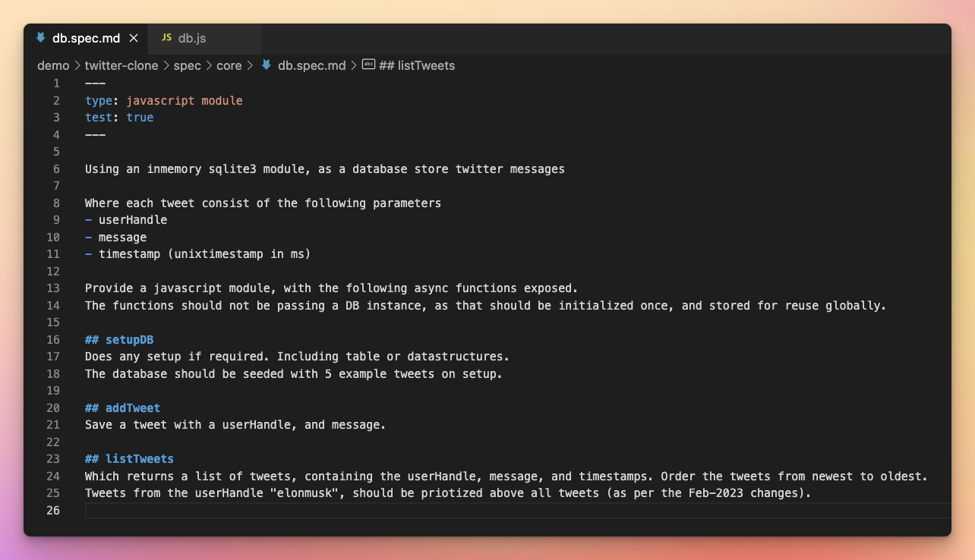Click the "## setupDB" heading in the editor
Viewport: 975px width, 560px height.
[x=119, y=339]
